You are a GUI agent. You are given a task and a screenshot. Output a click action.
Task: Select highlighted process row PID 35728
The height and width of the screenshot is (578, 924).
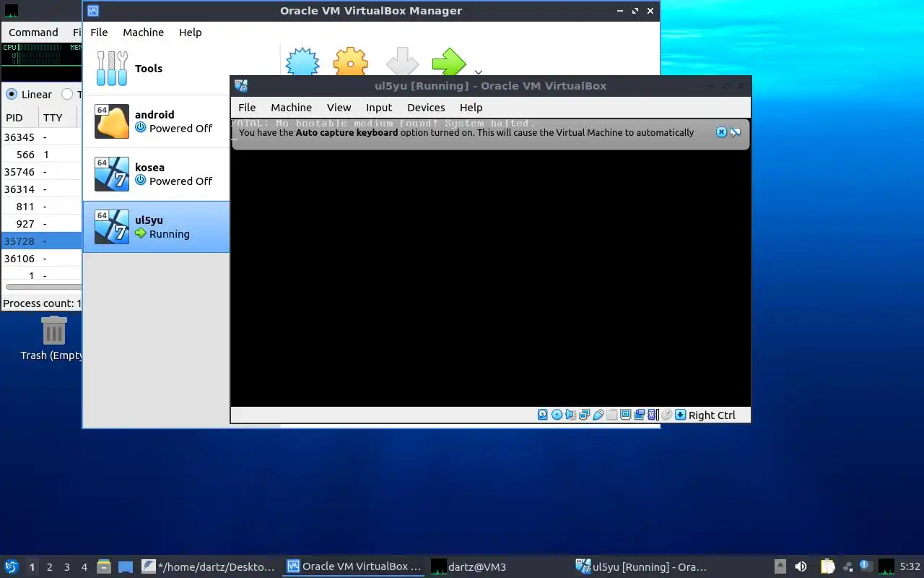[42, 241]
